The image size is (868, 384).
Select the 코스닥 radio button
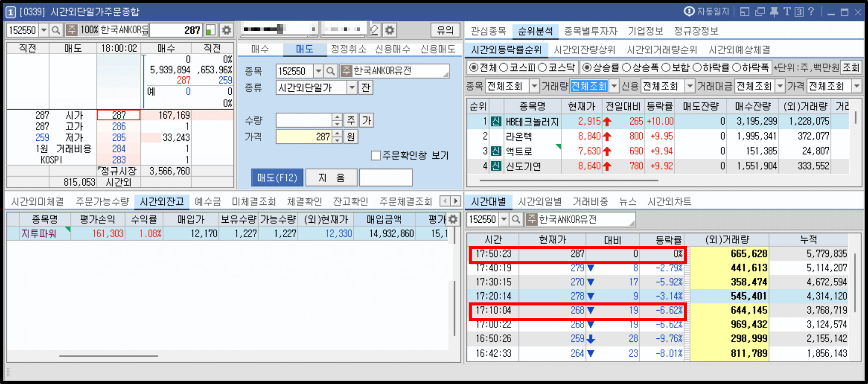542,68
